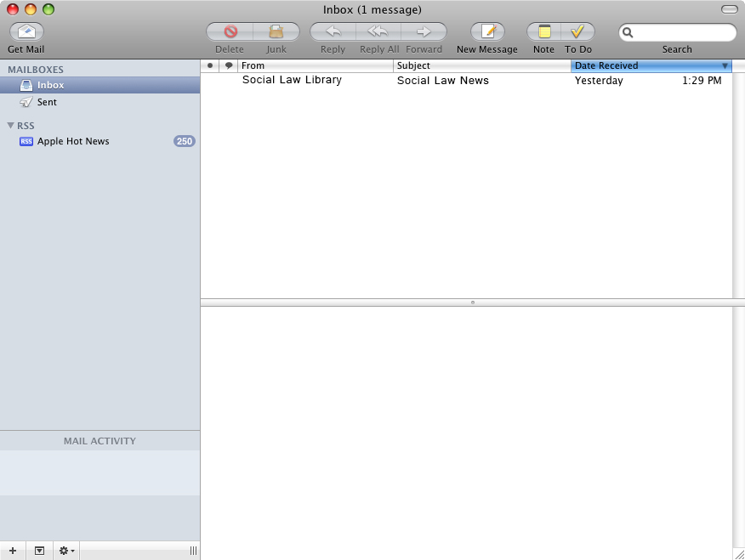745x560 pixels.
Task: Focus the Search field
Action: click(678, 32)
